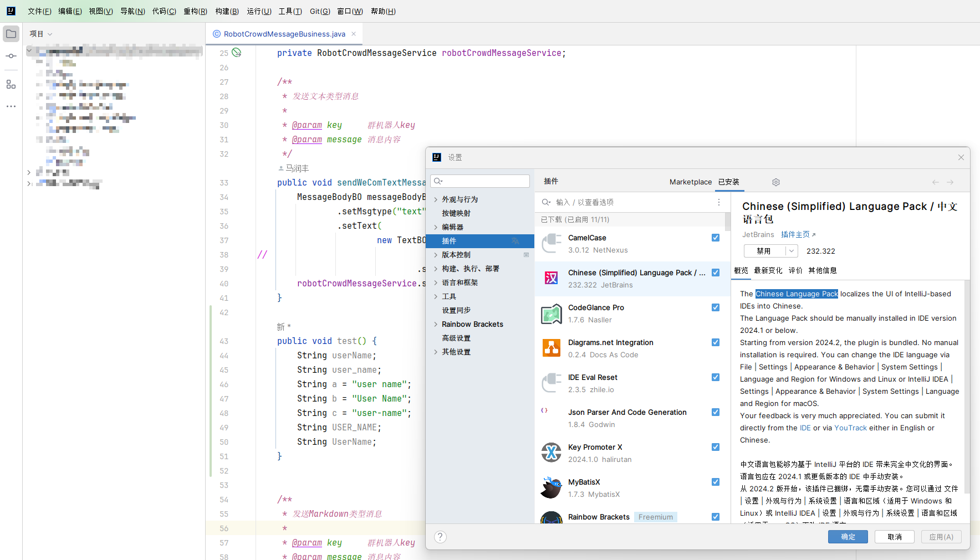Expand the 编辑器 settings node
Image resolution: width=980 pixels, height=560 pixels.
pyautogui.click(x=436, y=227)
